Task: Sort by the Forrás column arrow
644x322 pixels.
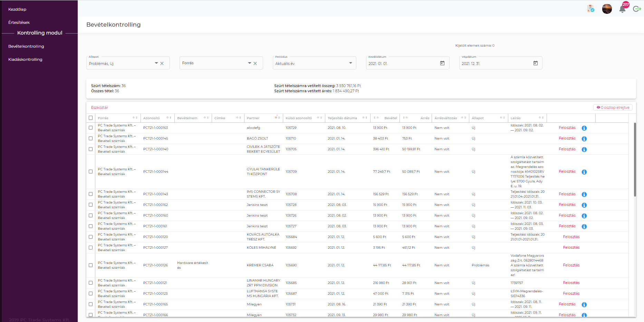Action: pyautogui.click(x=134, y=118)
